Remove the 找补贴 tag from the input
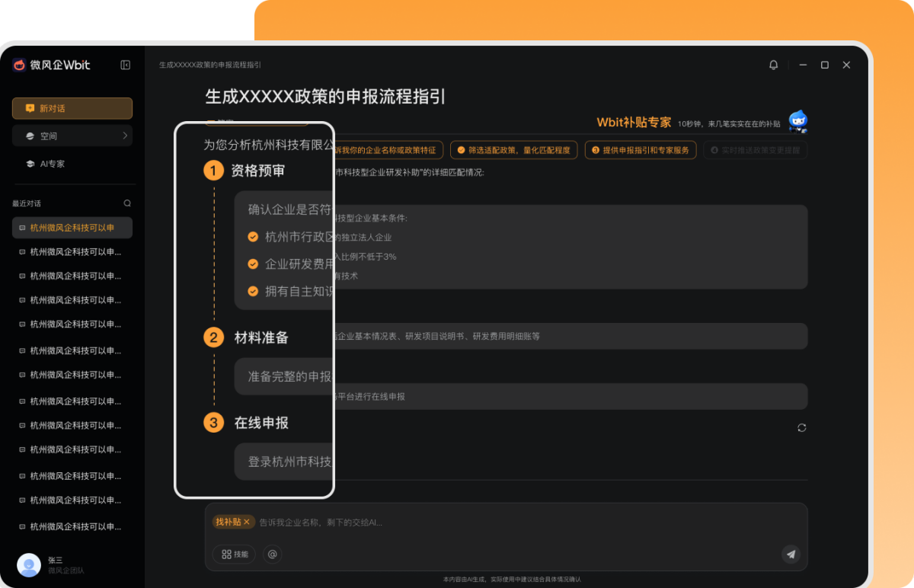The height and width of the screenshot is (588, 914). 245,522
